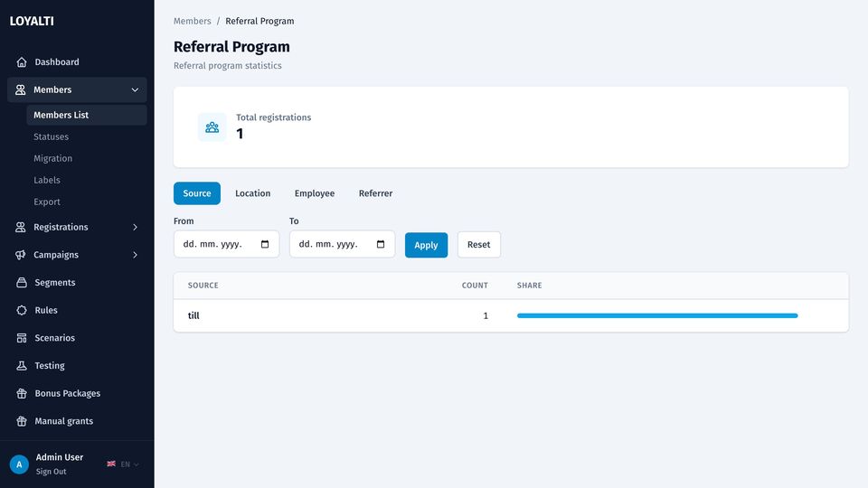Open Members List in sidebar
This screenshot has height=488, width=868.
[x=87, y=115]
